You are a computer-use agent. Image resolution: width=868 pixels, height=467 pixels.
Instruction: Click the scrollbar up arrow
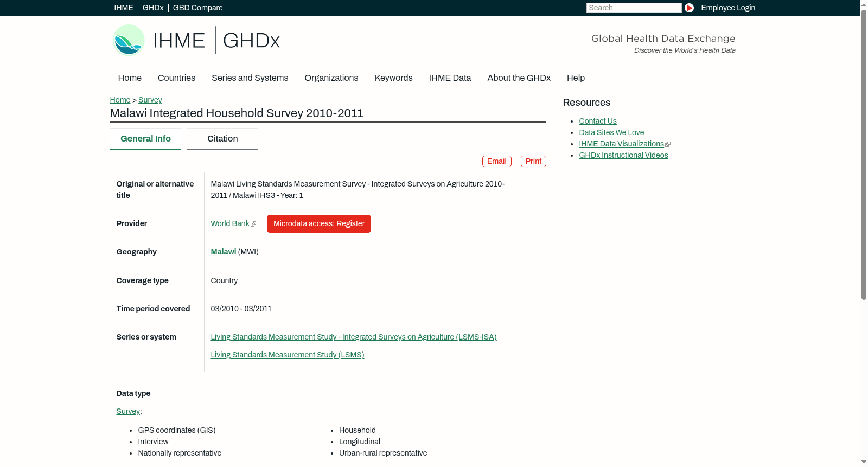(x=864, y=4)
